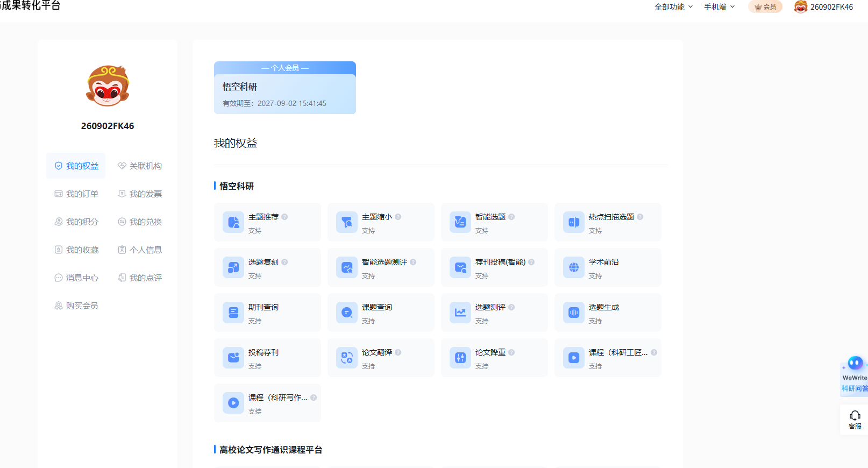This screenshot has width=868, height=468.
Task: Open the 学术前沿 globe icon
Action: pyautogui.click(x=574, y=267)
